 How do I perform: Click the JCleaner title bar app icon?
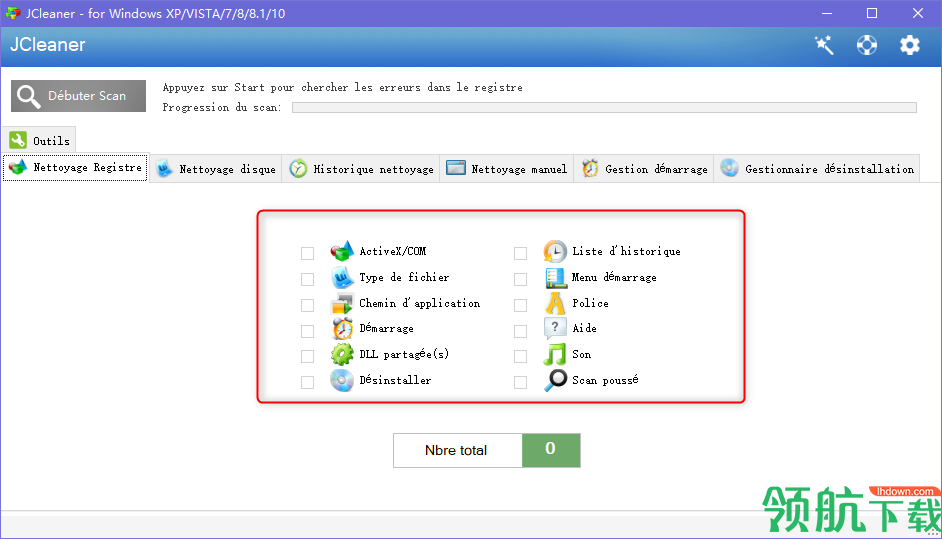click(13, 13)
